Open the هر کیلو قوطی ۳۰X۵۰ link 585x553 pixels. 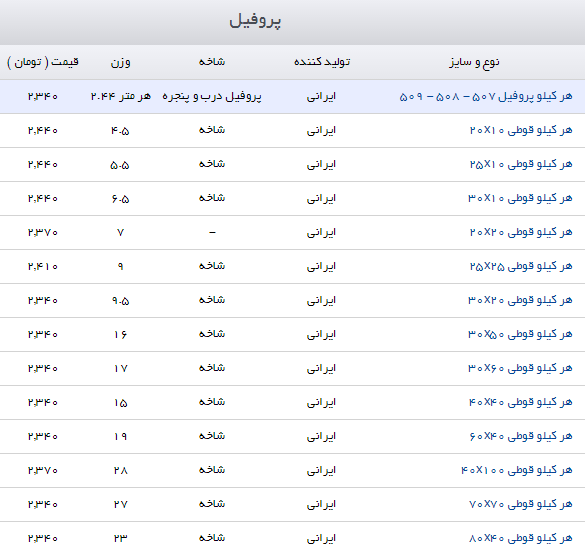coord(520,334)
